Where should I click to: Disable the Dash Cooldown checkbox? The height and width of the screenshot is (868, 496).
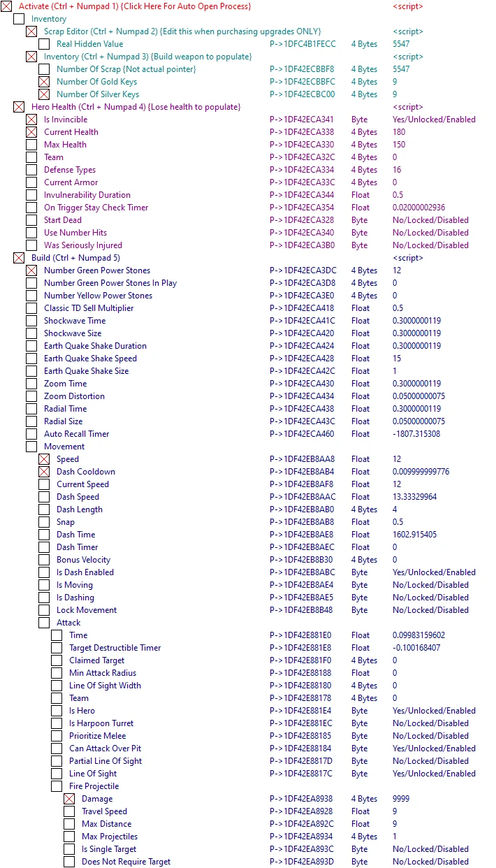click(x=44, y=472)
